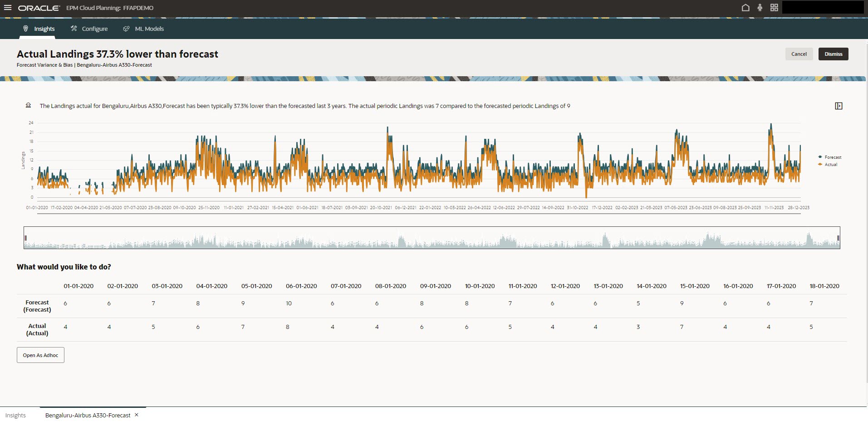Grab the right overview range handle
Image resolution: width=868 pixels, height=426 pixels.
tap(838, 238)
